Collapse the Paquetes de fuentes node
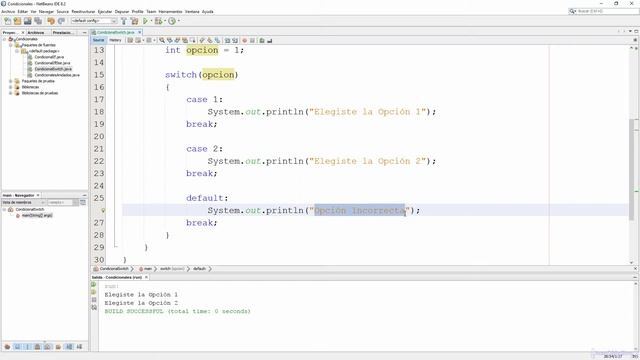Image resolution: width=640 pixels, height=360 pixels. 11,45
